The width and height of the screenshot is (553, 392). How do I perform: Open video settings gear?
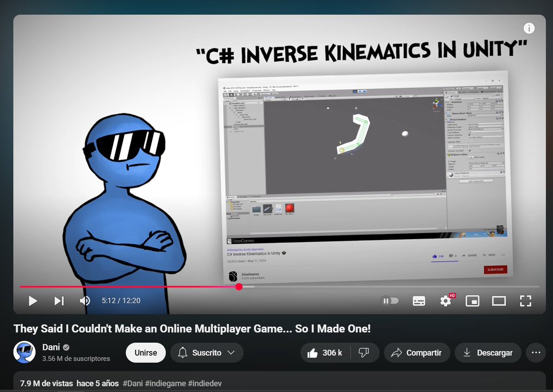point(445,301)
